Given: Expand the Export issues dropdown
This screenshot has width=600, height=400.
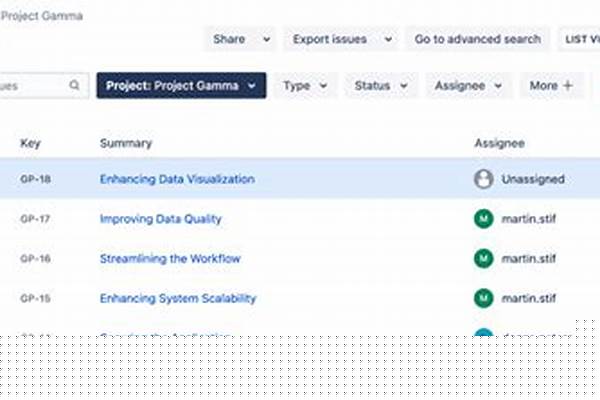Looking at the screenshot, I should [x=388, y=40].
